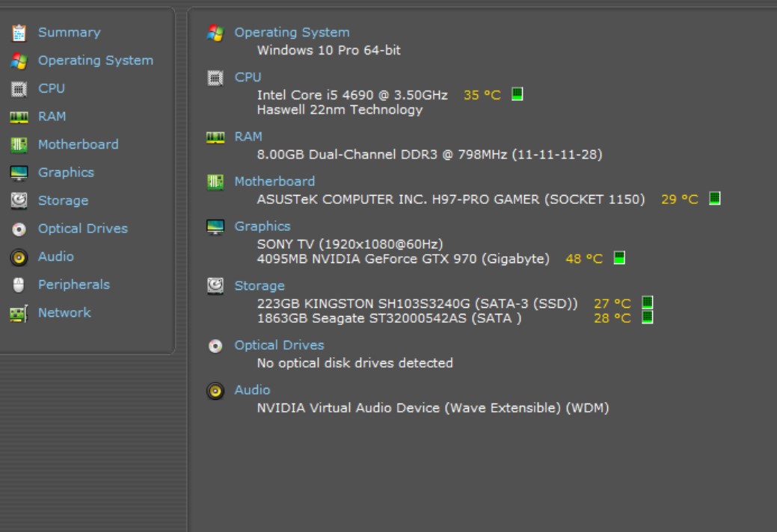Click the CPU temperature value 35 °C
This screenshot has width=777, height=532.
[482, 95]
